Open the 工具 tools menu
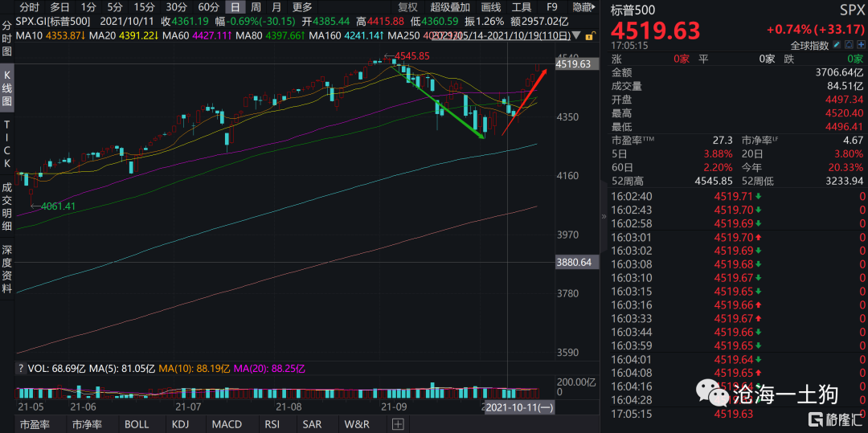This screenshot has height=433, width=868. click(522, 7)
